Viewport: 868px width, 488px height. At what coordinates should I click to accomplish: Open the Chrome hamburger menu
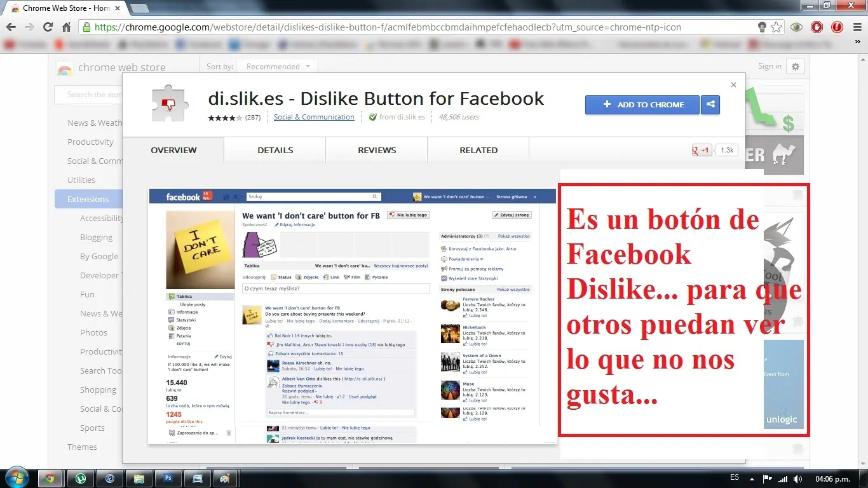pyautogui.click(x=857, y=27)
